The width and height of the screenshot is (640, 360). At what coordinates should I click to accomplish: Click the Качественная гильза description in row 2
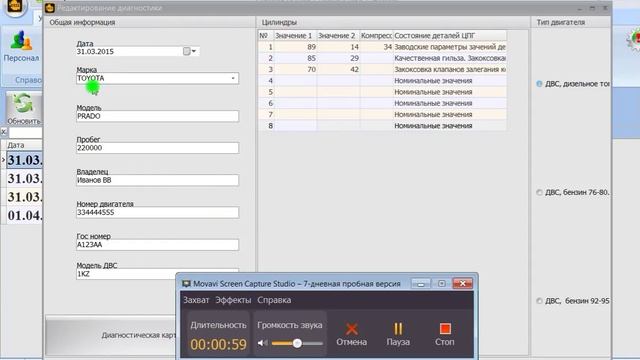point(450,58)
